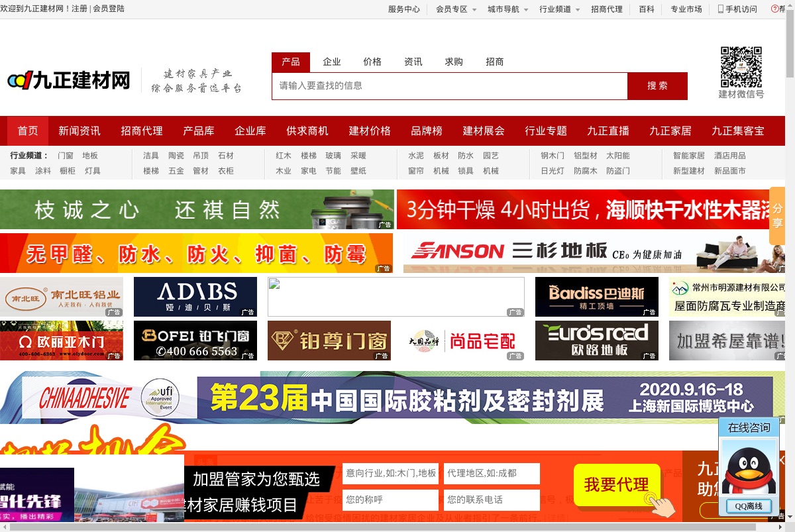
Task: Open the BOFEI 铂飞门窗 ad banner
Action: (x=195, y=341)
